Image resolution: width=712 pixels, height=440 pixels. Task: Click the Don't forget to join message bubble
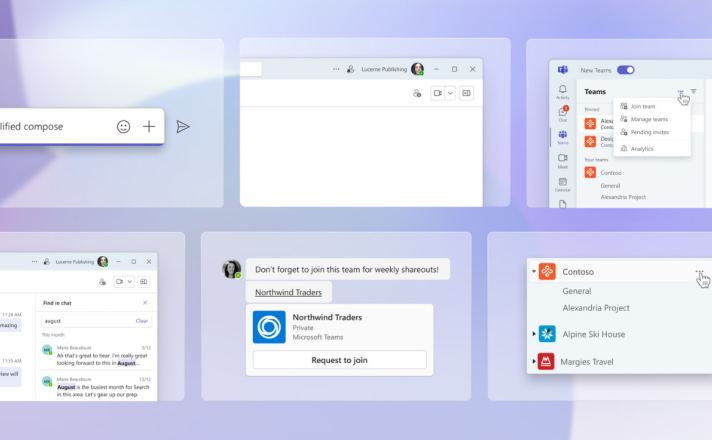pyautogui.click(x=347, y=269)
